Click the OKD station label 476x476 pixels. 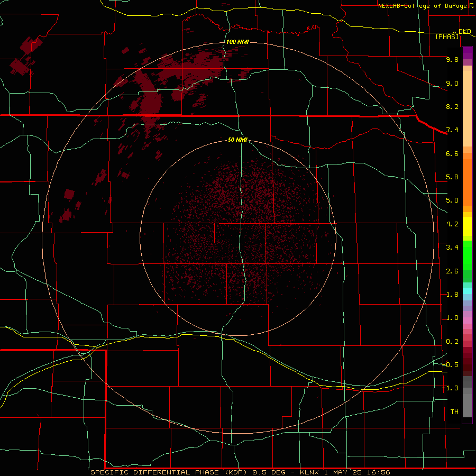465,31
